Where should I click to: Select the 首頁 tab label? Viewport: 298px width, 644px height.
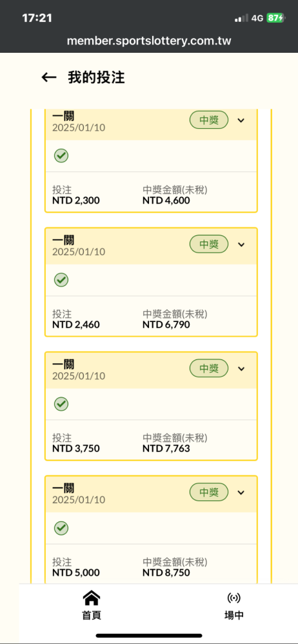tap(92, 615)
